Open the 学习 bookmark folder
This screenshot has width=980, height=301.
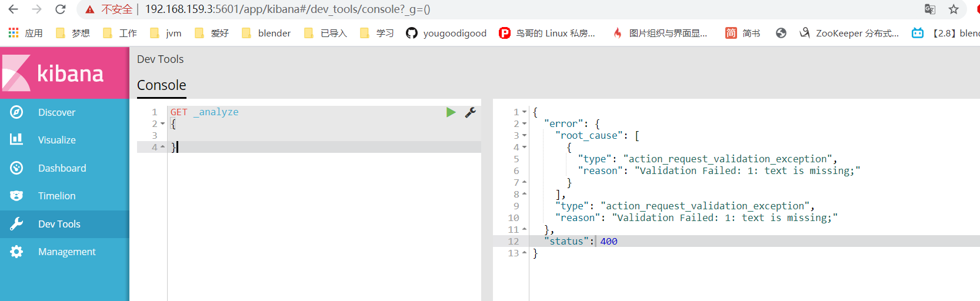point(377,33)
